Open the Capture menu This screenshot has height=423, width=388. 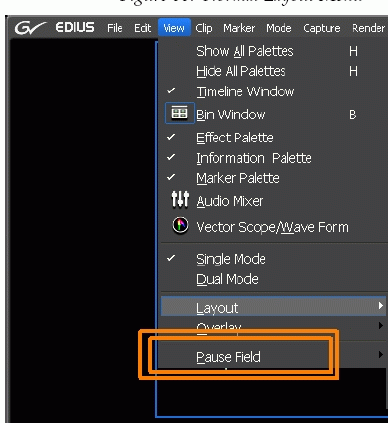point(322,28)
